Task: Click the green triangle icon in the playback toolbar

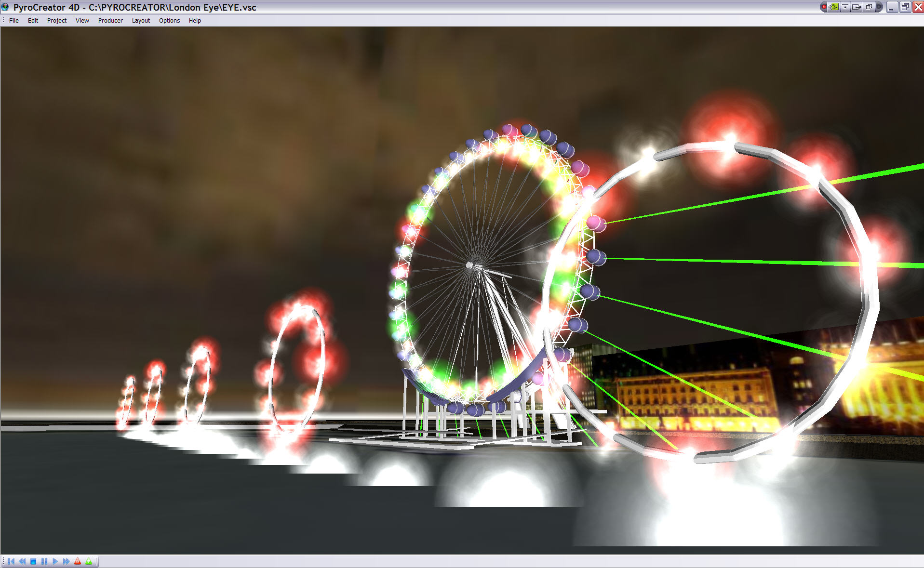Action: pyautogui.click(x=89, y=561)
